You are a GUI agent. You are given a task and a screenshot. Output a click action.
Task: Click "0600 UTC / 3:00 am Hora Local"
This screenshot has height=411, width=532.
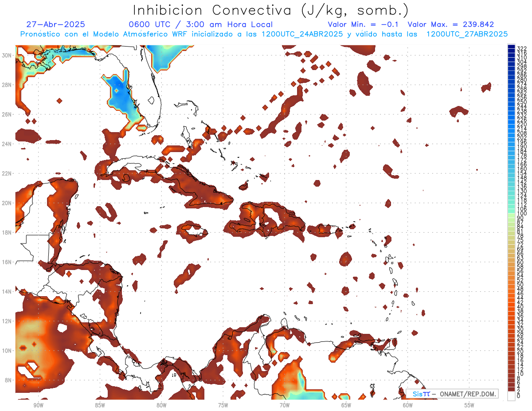201,25
